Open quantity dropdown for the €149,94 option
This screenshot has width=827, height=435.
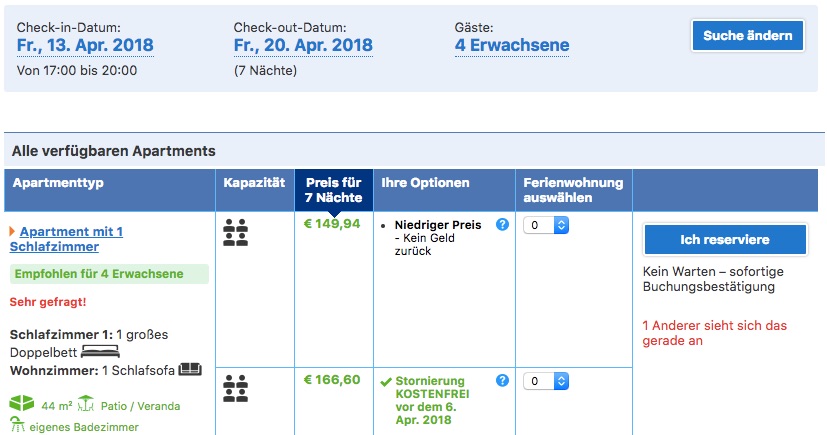pyautogui.click(x=546, y=225)
